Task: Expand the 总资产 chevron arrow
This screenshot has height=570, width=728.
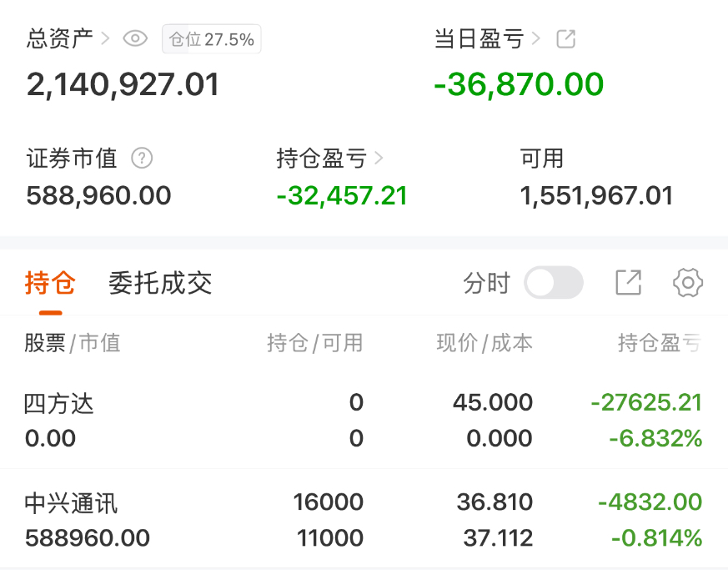Action: (x=105, y=38)
